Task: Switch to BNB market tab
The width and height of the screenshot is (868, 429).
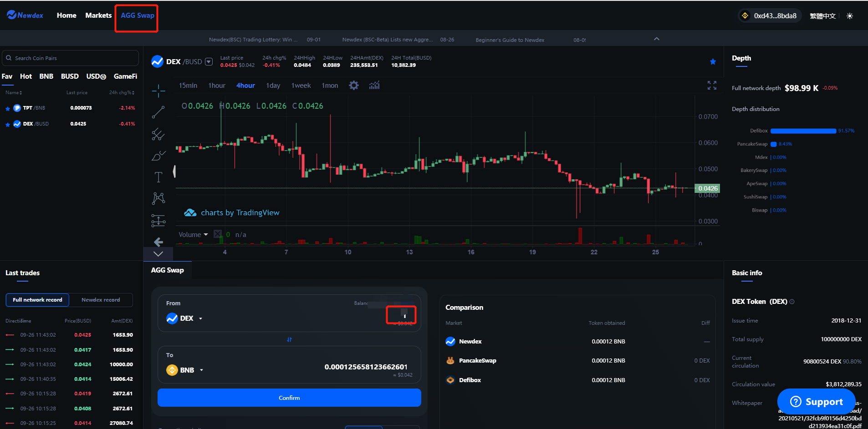Action: (x=46, y=76)
